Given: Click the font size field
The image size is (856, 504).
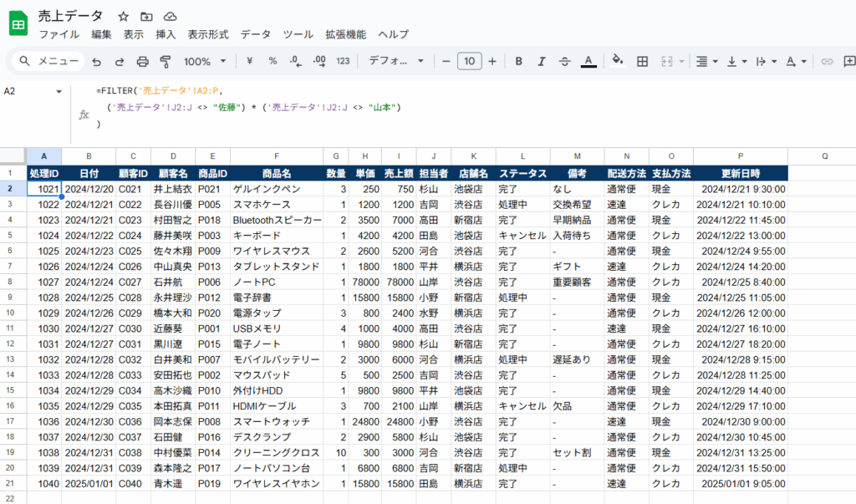Looking at the screenshot, I should pyautogui.click(x=470, y=61).
